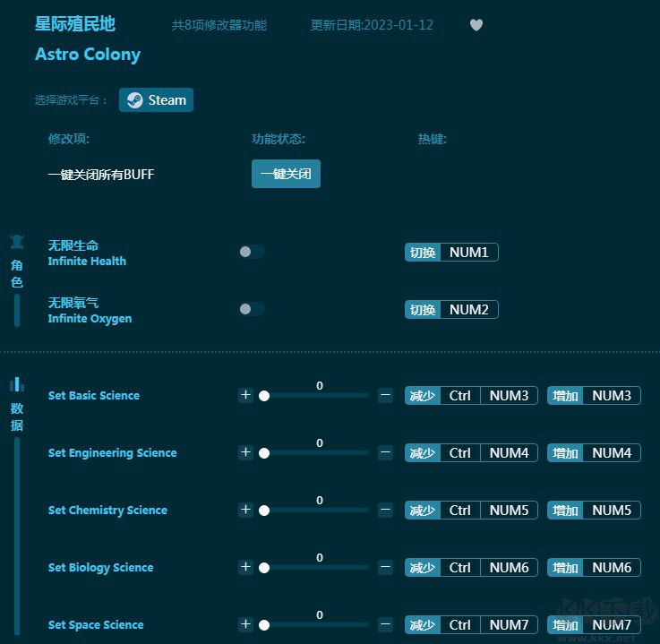The image size is (660, 644).
Task: Click the Set Chemistry Science slider handle
Action: point(264,511)
